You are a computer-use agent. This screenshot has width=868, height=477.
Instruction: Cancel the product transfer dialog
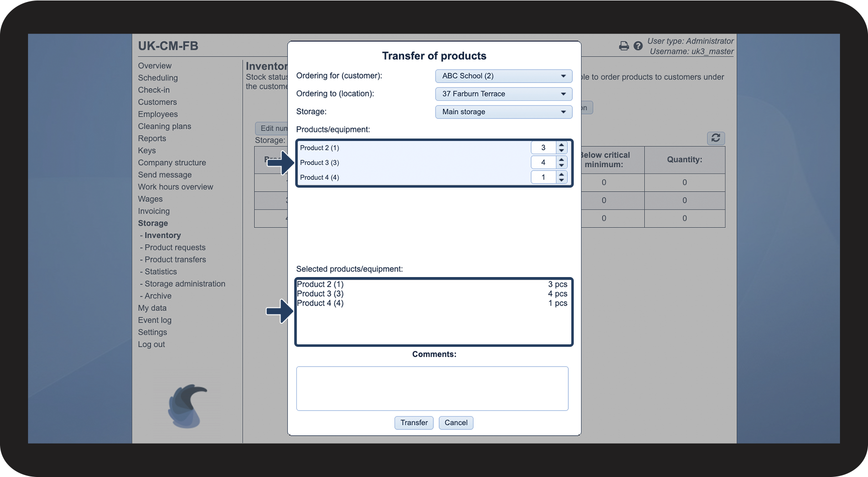tap(456, 423)
